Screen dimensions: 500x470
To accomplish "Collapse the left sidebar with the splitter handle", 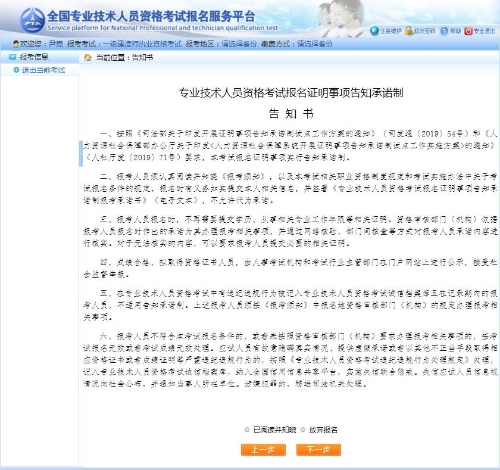I will (x=81, y=154).
